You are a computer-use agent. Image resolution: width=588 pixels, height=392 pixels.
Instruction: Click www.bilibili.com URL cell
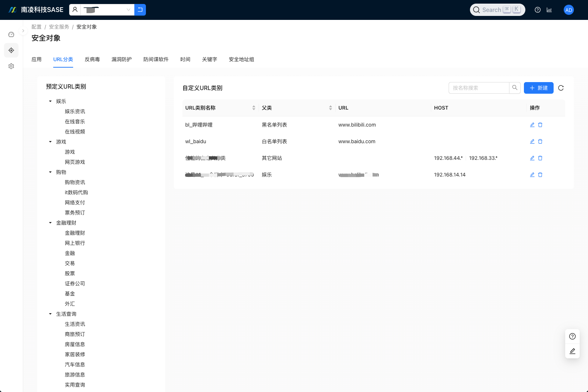point(357,125)
